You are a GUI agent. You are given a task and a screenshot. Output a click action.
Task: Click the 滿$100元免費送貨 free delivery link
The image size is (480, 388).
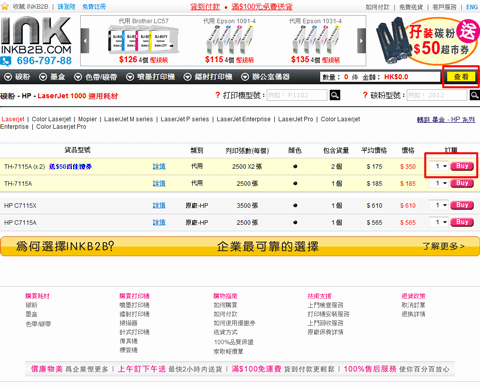click(262, 7)
